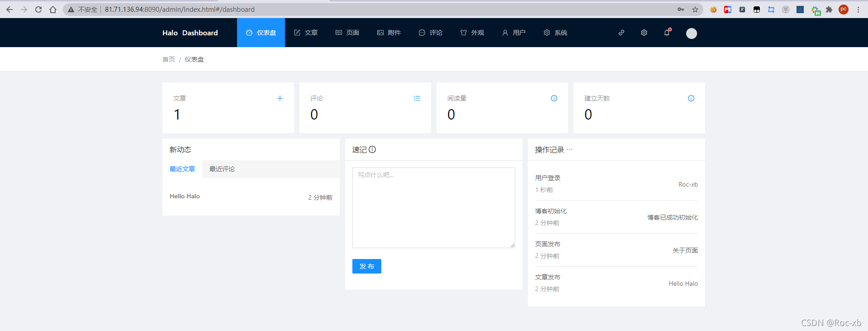
Task: Click the black X extension icon
Action: tap(742, 10)
